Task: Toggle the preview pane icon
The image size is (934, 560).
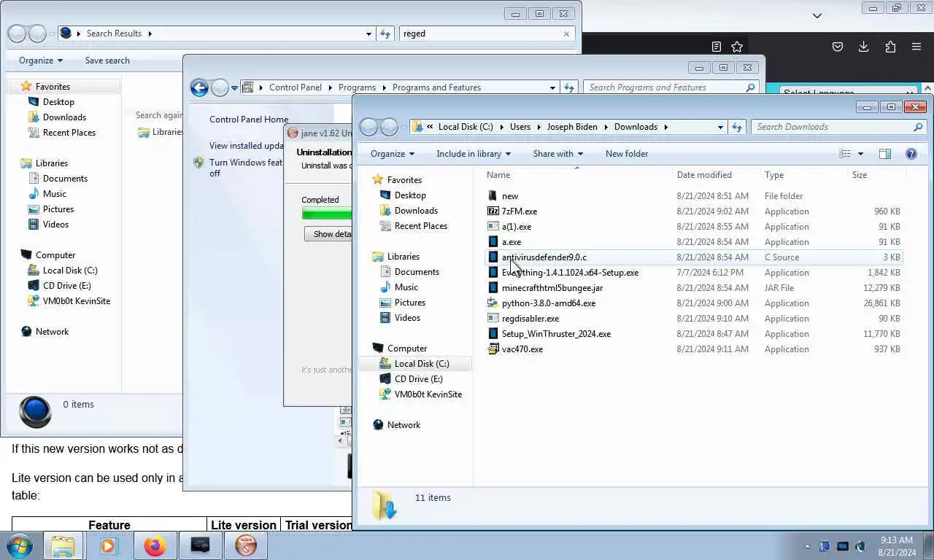Action: coord(885,154)
